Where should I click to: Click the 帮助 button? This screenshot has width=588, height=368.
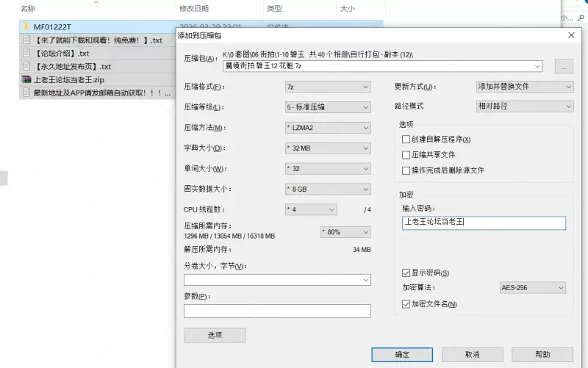[x=542, y=355]
